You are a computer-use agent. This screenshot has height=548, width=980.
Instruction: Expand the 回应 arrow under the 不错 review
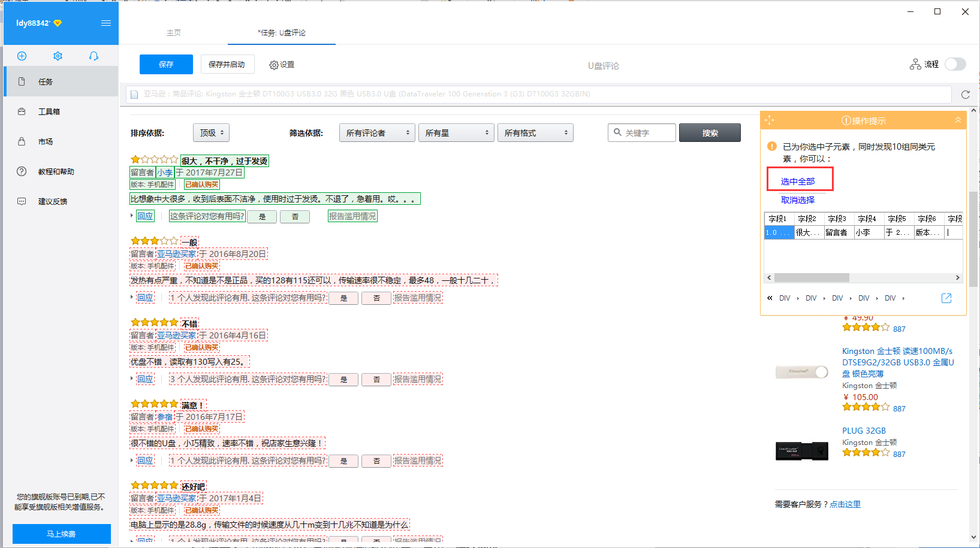tap(132, 379)
